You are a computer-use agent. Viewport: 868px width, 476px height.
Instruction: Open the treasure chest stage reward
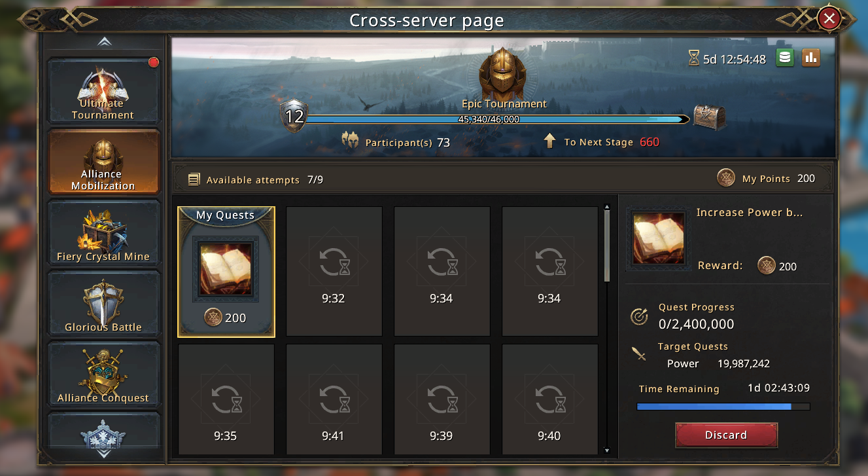[710, 118]
